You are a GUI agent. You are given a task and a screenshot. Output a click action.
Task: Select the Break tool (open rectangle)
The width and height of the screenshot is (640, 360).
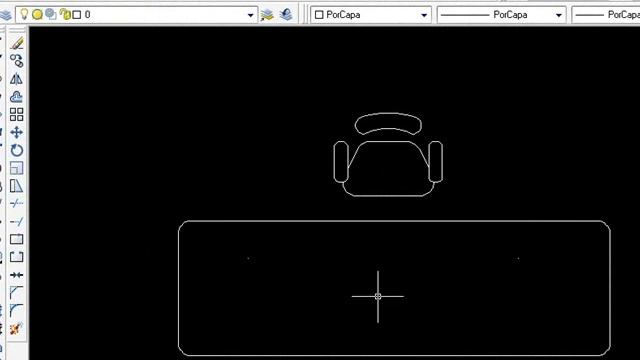click(x=16, y=257)
